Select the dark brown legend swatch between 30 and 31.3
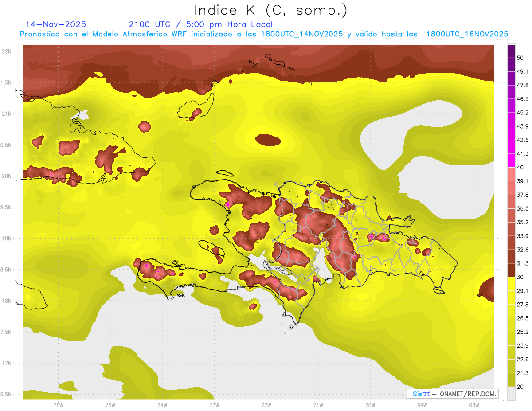 click(x=512, y=270)
